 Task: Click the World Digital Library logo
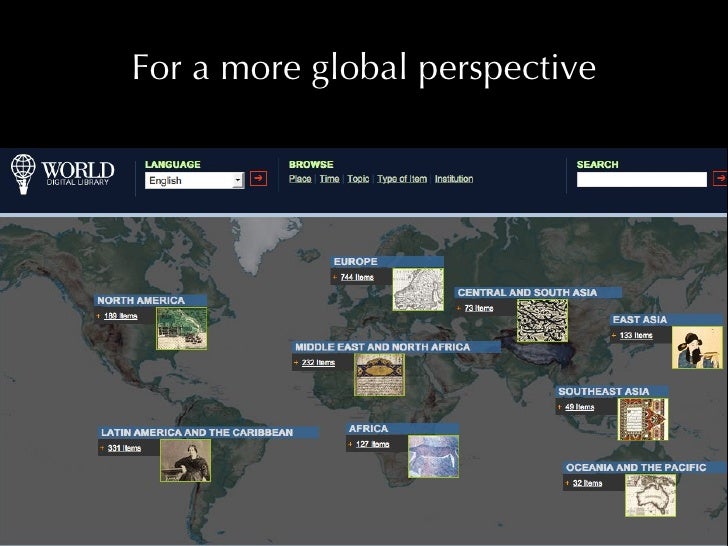point(62,175)
